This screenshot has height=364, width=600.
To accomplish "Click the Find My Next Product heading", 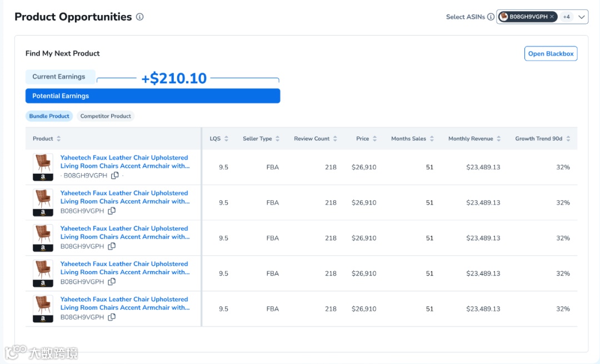I will [62, 53].
